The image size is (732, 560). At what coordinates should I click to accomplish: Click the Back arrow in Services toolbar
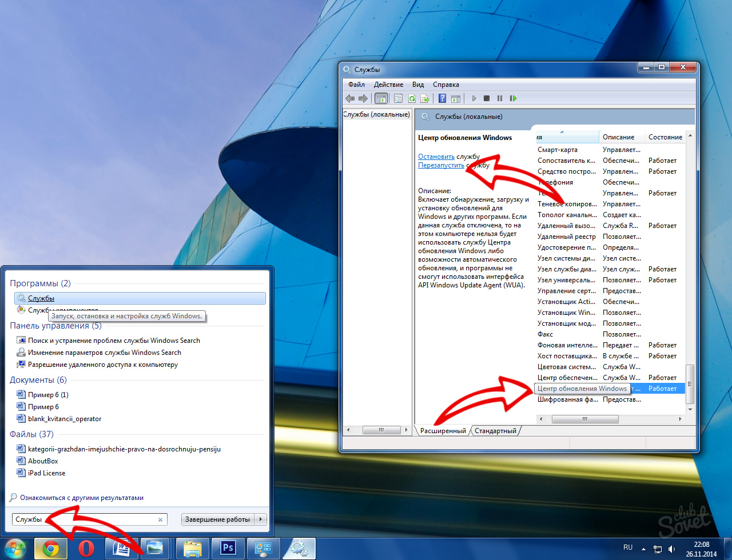(x=350, y=98)
